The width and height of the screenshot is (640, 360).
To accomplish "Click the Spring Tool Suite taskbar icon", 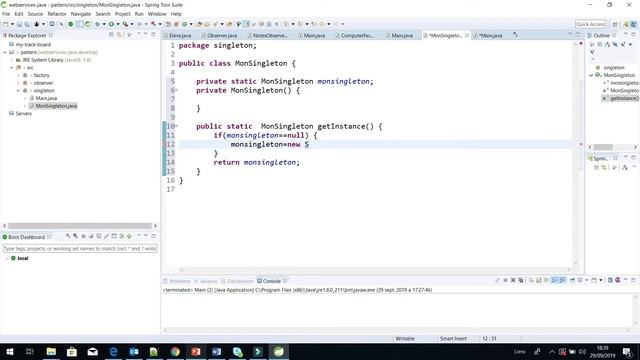I will pos(279,351).
